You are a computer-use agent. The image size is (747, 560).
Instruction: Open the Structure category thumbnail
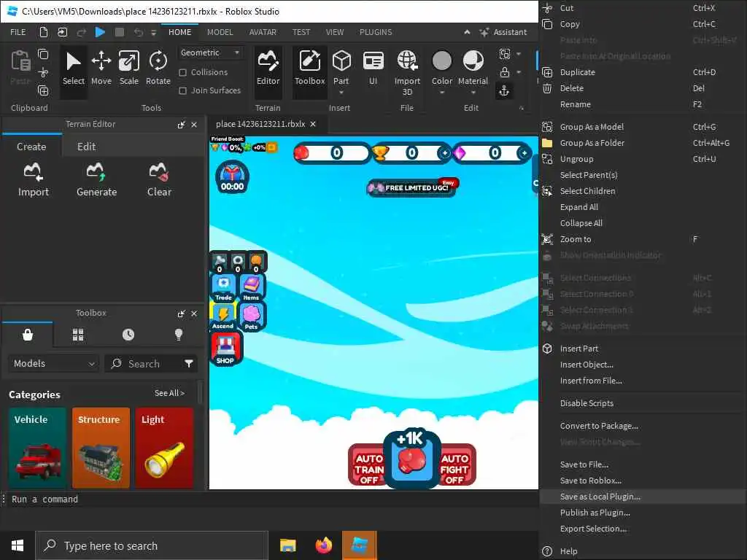[x=101, y=448]
